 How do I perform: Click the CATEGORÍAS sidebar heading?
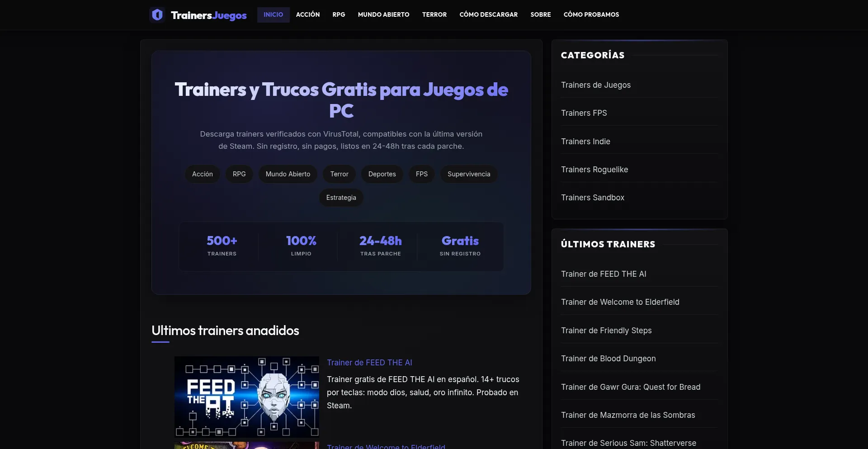(x=593, y=55)
